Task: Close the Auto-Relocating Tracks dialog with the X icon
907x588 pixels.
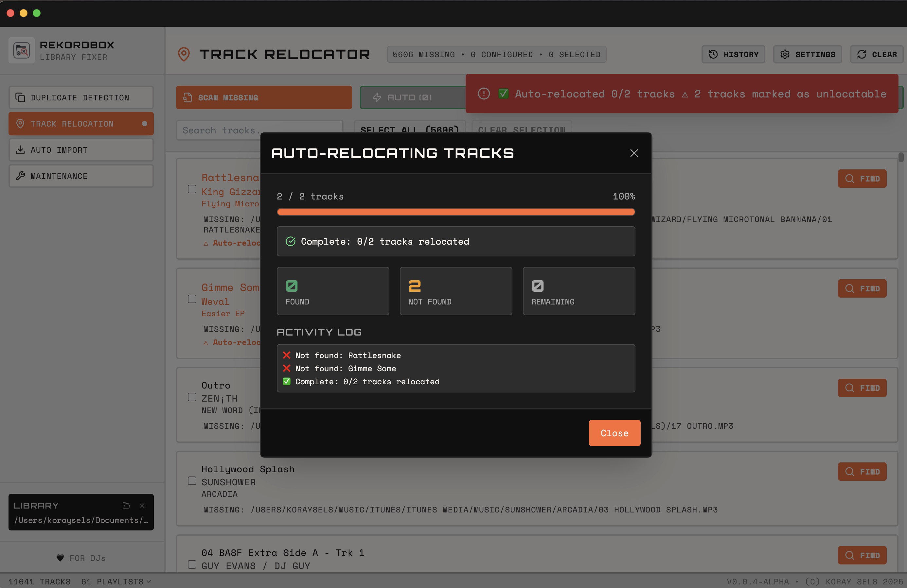Action: point(634,153)
